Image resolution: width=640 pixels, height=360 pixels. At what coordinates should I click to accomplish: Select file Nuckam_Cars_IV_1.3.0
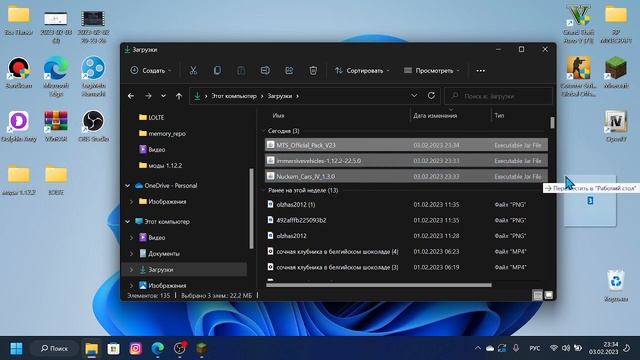coord(406,176)
